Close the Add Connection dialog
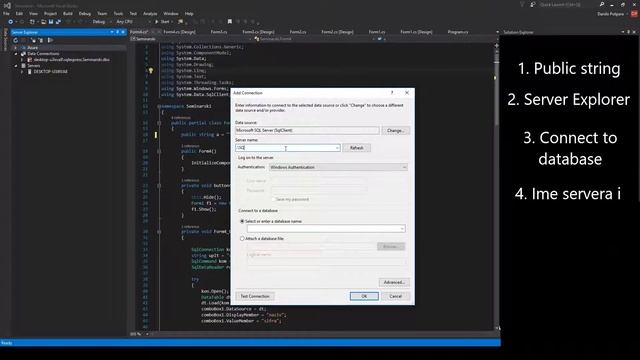This screenshot has height=360, width=640. point(407,93)
